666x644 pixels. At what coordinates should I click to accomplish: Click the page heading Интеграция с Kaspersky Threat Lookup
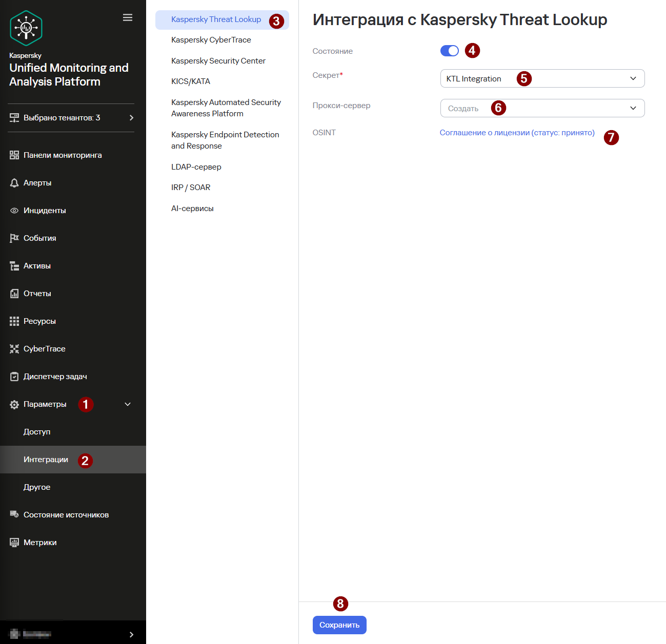click(x=460, y=19)
